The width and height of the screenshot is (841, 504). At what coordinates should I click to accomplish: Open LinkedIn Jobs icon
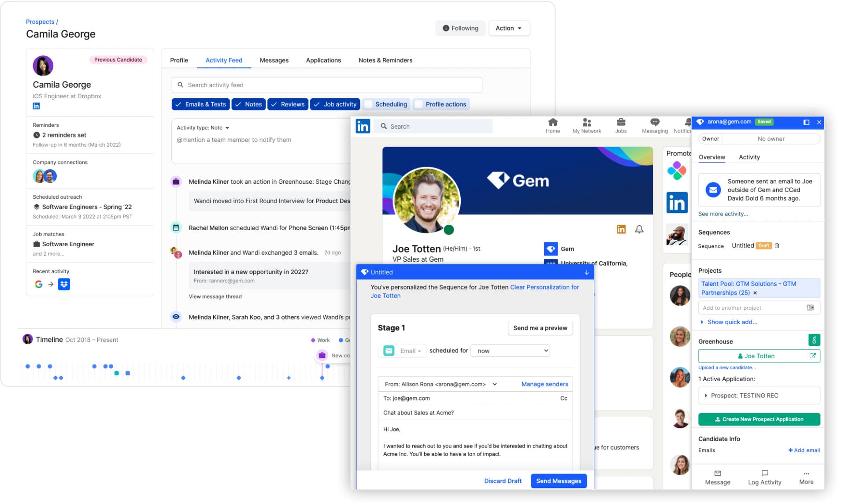click(620, 122)
